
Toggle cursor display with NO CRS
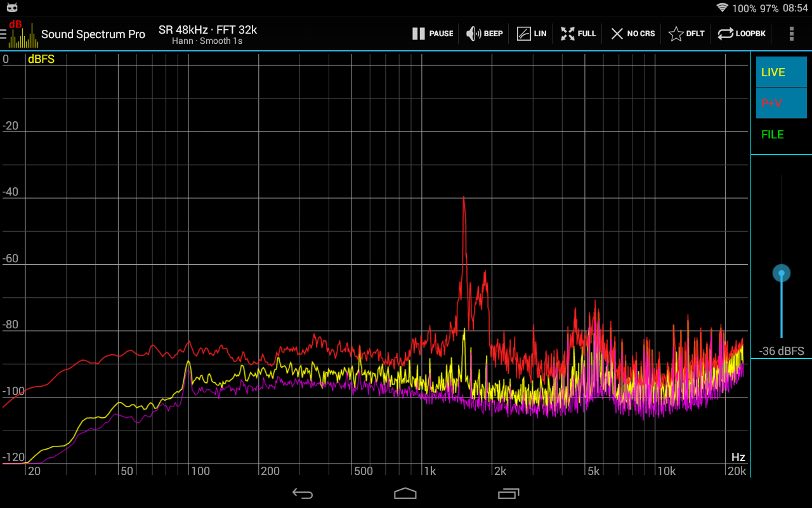pos(632,33)
